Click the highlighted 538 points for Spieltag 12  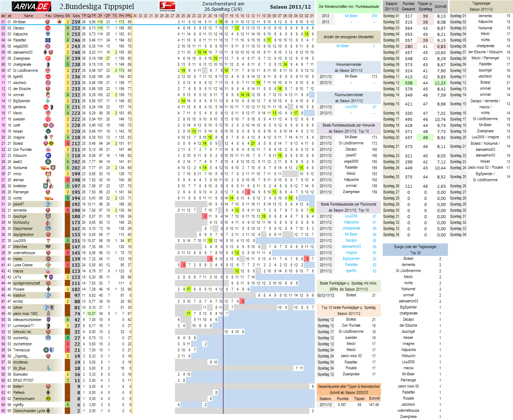409,83
